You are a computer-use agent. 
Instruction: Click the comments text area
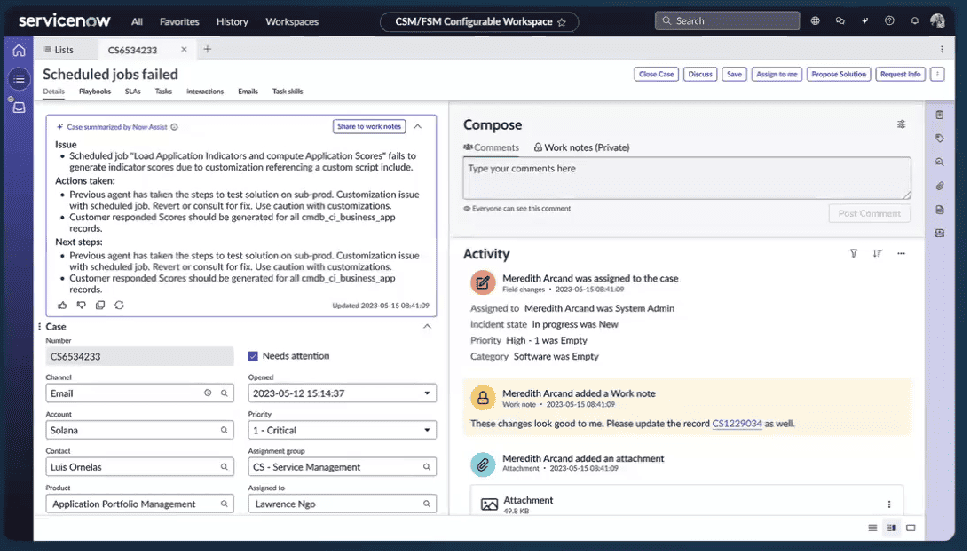click(686, 178)
